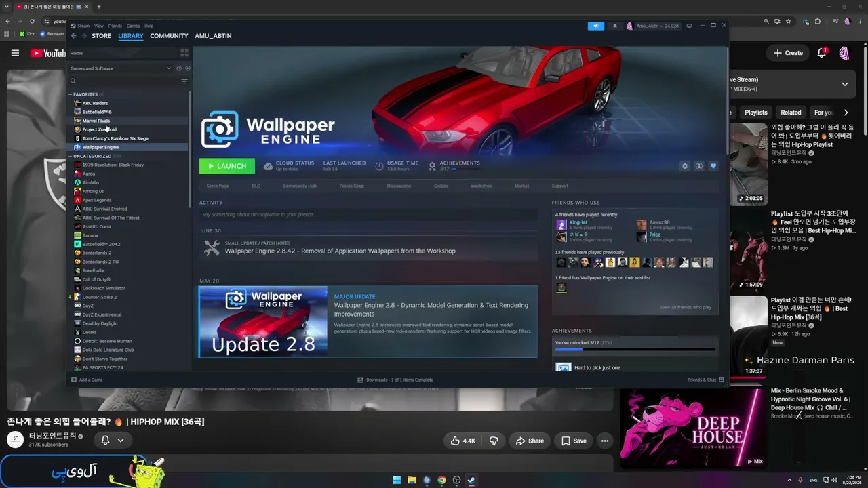
Task: Open the Workshop tab for Wallpaper Engine
Action: coord(481,186)
